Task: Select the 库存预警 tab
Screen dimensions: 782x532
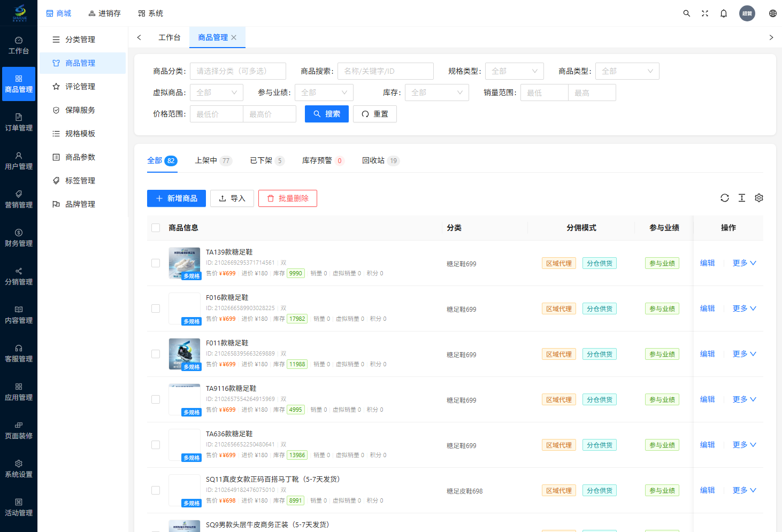Action: point(323,160)
